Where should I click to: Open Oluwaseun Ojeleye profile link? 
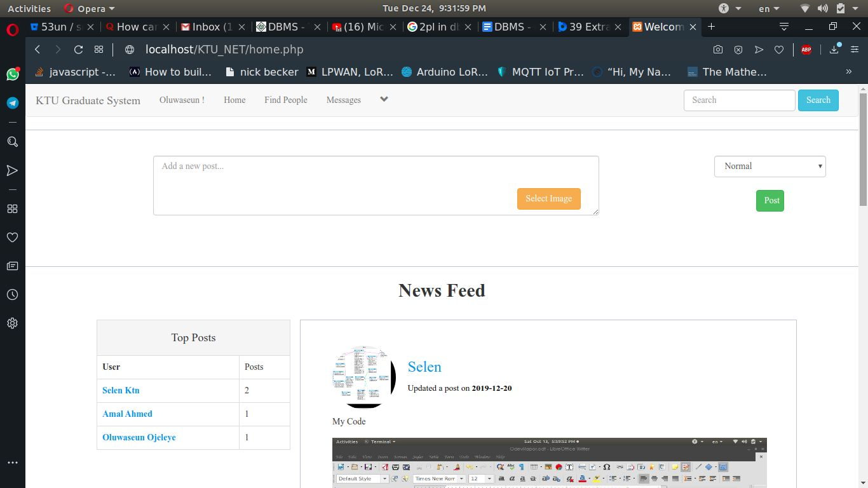[x=139, y=437]
